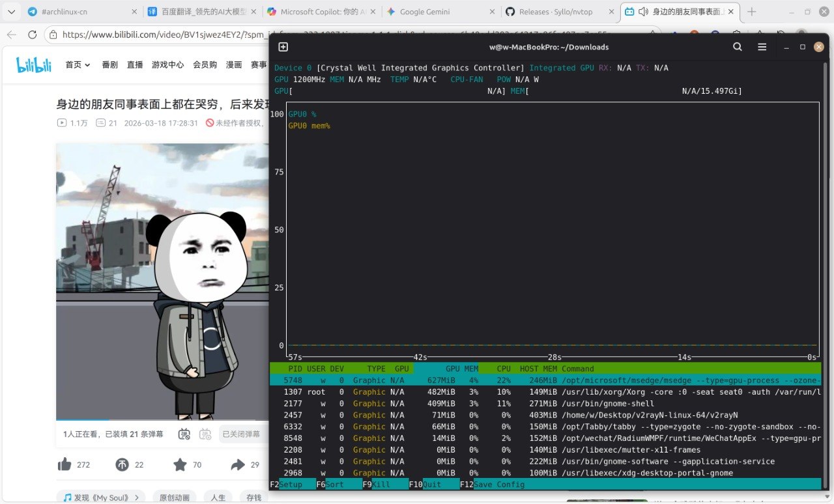Open a new terminal tab with the plus icon
834x504 pixels.
(x=283, y=47)
